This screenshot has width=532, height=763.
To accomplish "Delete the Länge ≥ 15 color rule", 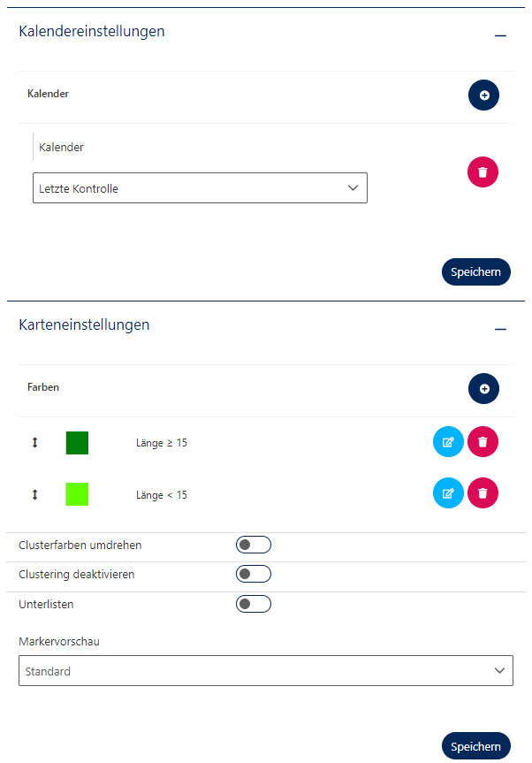I will pyautogui.click(x=483, y=442).
